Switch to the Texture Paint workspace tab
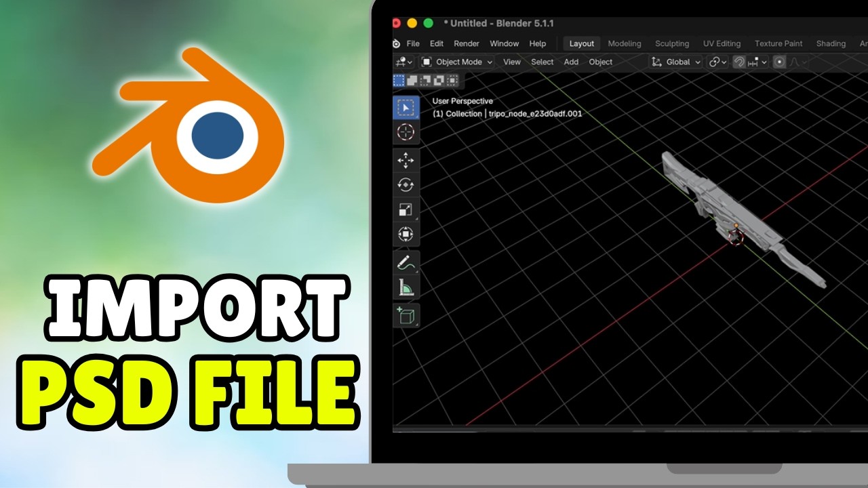This screenshot has width=868, height=488. pyautogui.click(x=778, y=43)
